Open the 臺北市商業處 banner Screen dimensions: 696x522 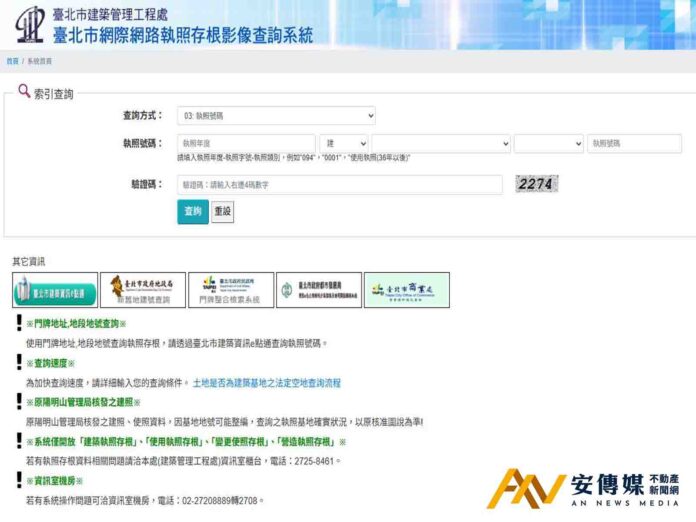(x=407, y=290)
